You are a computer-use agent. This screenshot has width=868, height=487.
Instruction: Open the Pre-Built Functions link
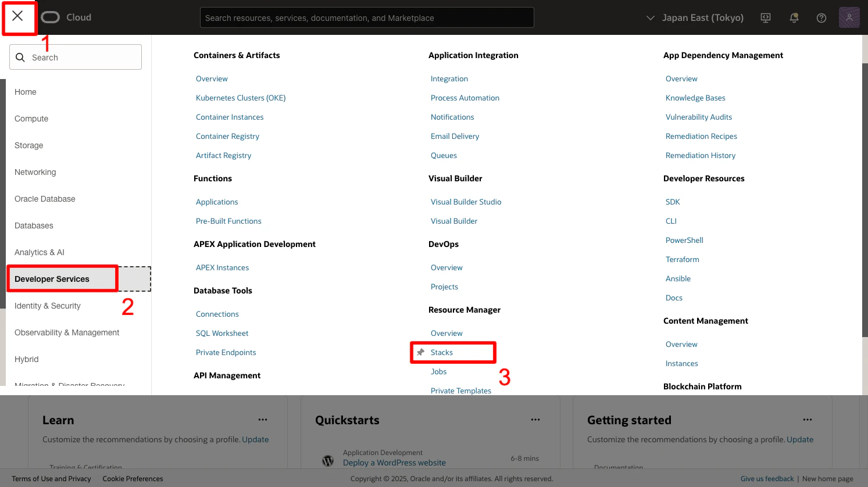[x=228, y=221]
